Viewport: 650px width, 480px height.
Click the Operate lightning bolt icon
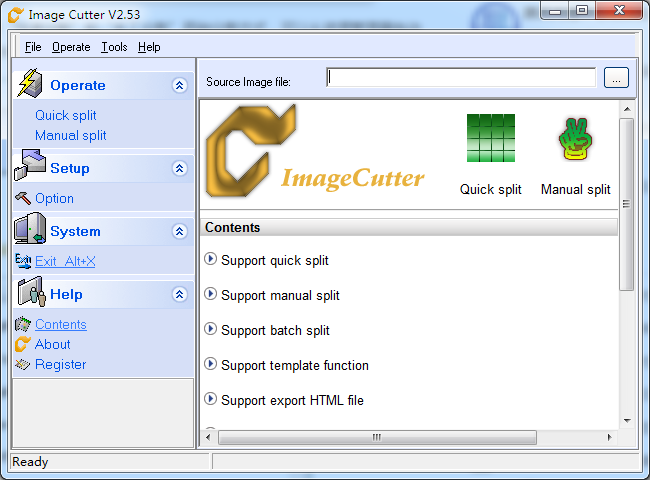(30, 83)
